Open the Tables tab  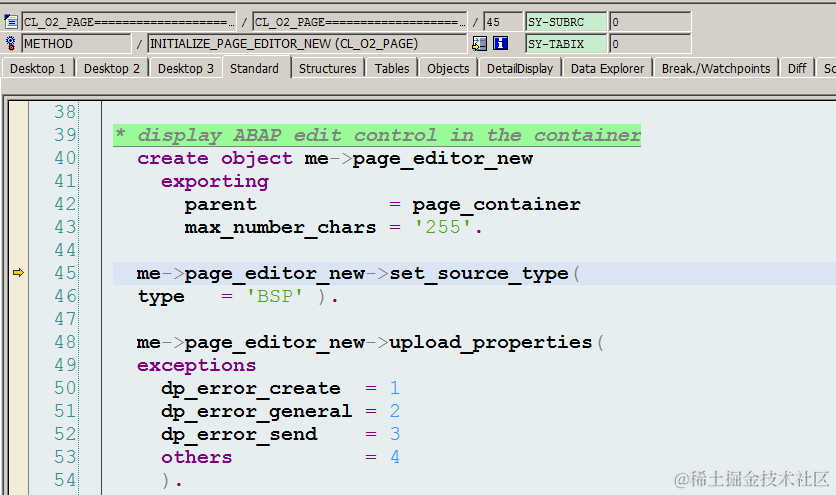coord(392,68)
